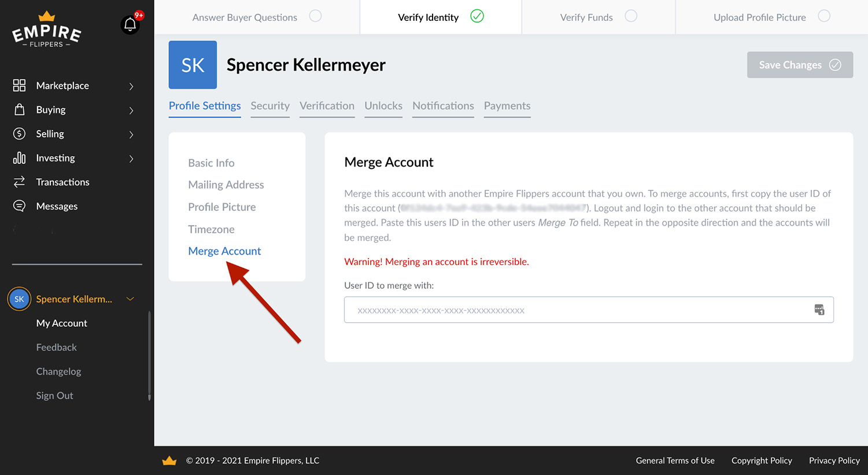
Task: Open the Privacy Policy link
Action: coord(834,461)
